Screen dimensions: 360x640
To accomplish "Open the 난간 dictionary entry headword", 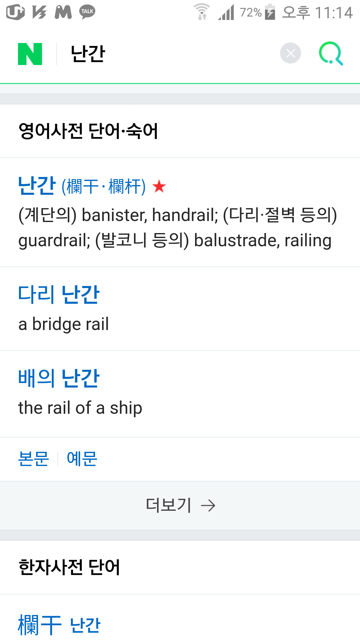I will (37, 186).
